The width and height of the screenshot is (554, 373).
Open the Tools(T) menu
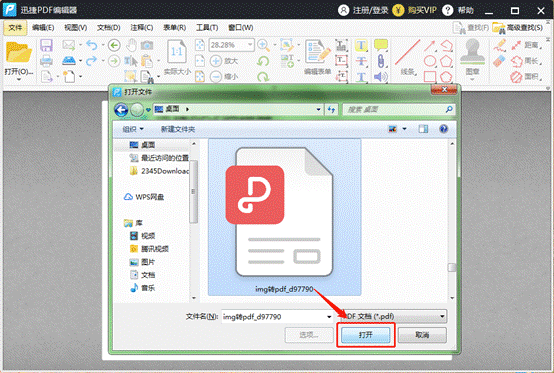tap(207, 28)
